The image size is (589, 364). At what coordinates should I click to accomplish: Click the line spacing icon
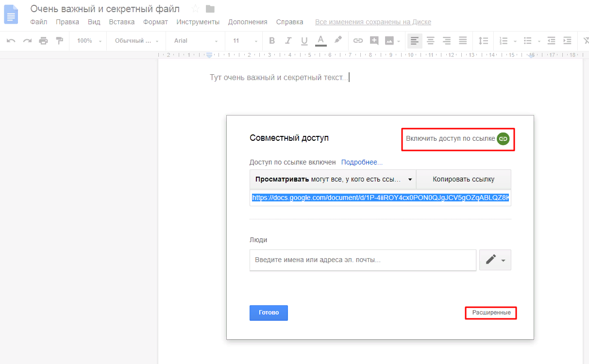coord(483,41)
